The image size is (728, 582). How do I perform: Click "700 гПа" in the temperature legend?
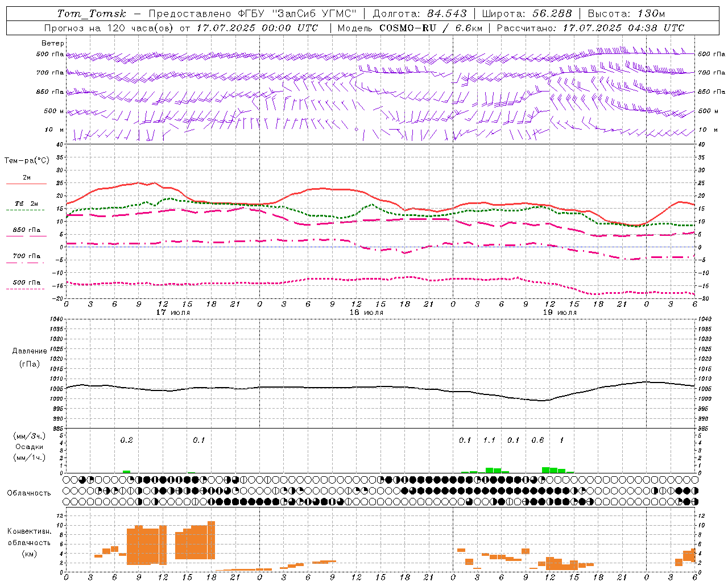click(26, 256)
